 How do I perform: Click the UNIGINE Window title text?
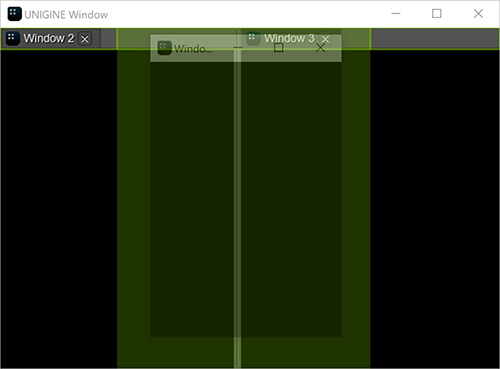(66, 15)
